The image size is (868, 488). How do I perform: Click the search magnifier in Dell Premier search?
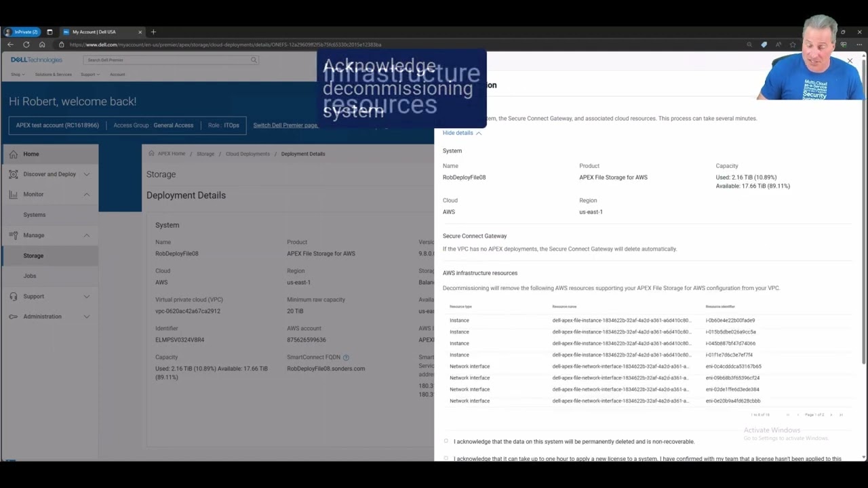(x=254, y=60)
